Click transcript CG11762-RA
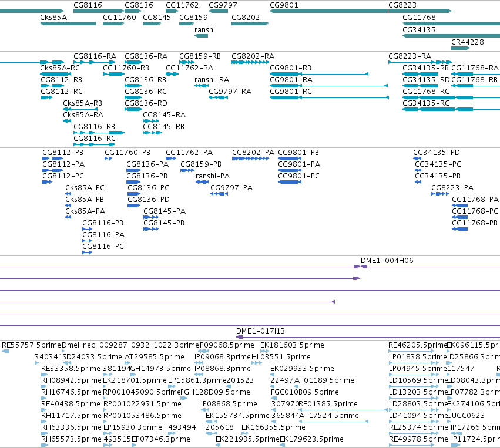The width and height of the screenshot is (500, 448). pos(172,74)
